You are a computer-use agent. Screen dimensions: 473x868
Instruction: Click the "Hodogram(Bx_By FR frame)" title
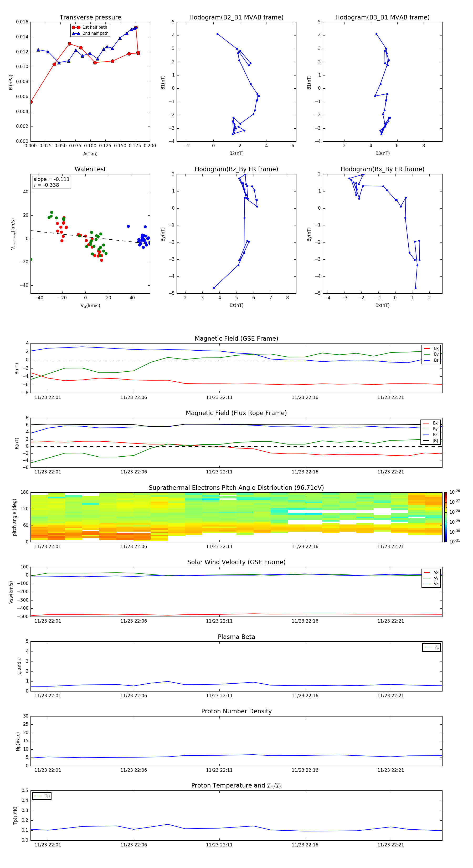pos(382,169)
